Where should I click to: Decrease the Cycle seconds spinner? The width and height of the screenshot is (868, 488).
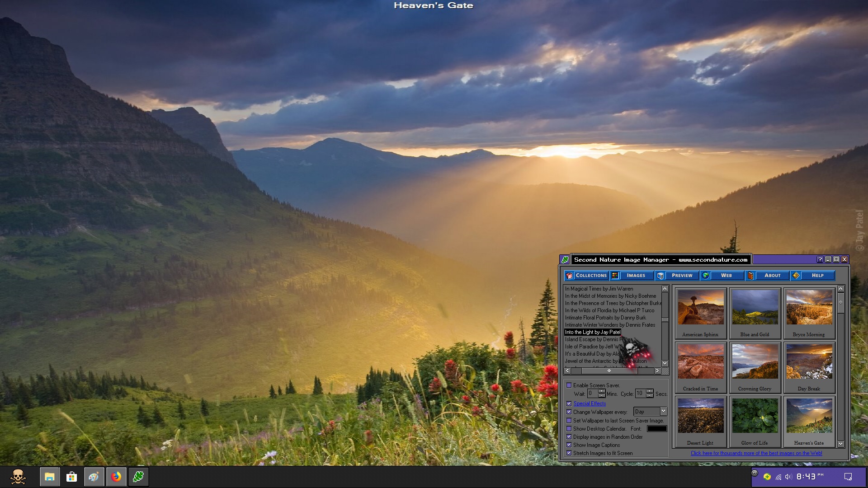pyautogui.click(x=650, y=396)
